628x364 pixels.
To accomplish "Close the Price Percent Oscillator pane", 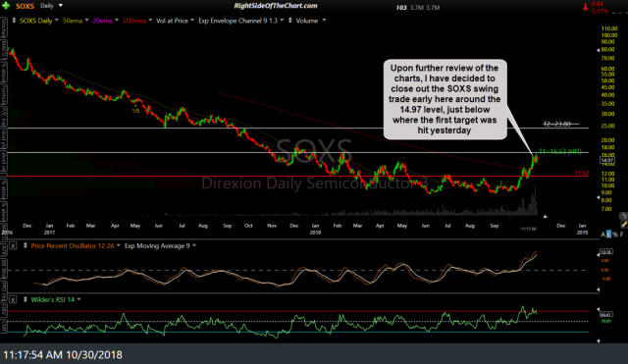I will coord(13,246).
